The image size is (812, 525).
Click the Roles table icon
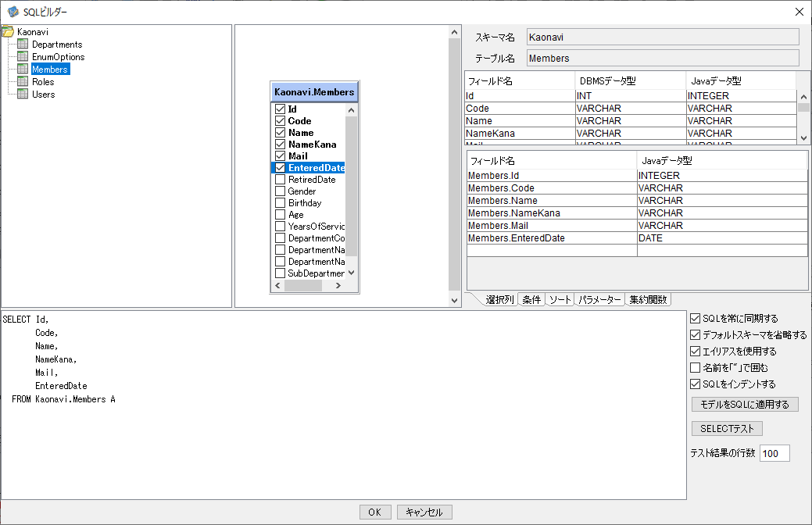(x=23, y=81)
